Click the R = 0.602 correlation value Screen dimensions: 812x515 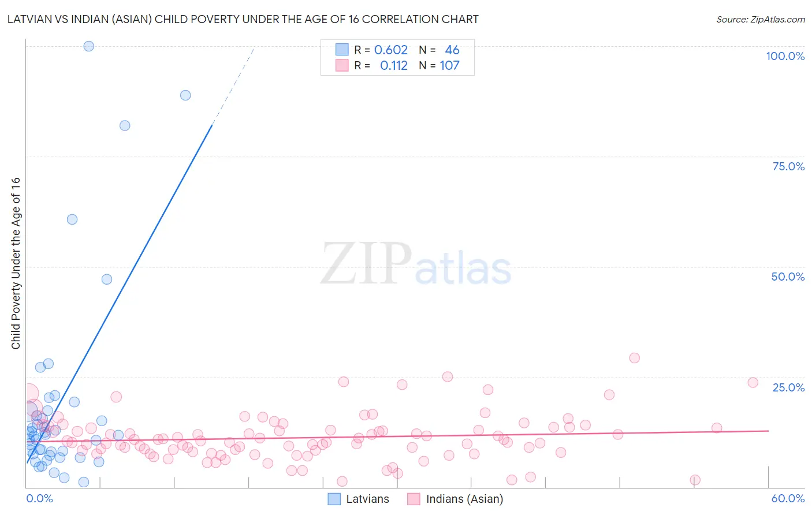tap(390, 50)
